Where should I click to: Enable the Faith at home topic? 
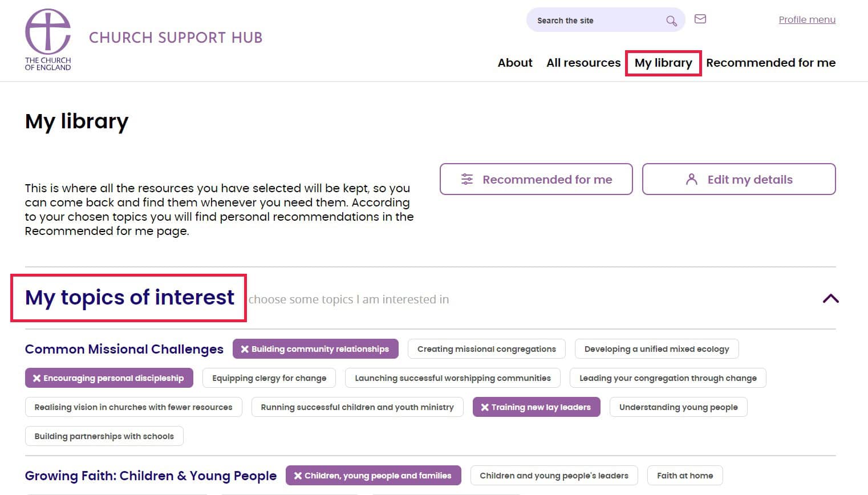(684, 475)
